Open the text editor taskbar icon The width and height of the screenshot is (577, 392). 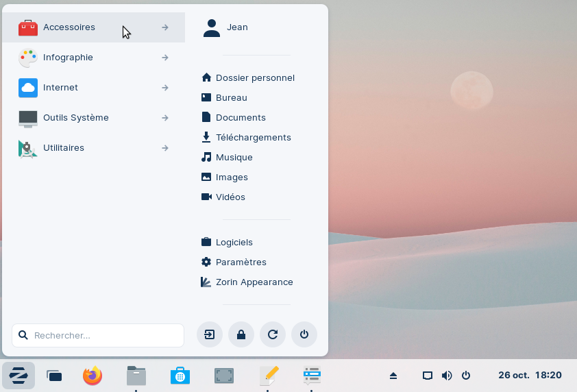point(269,376)
